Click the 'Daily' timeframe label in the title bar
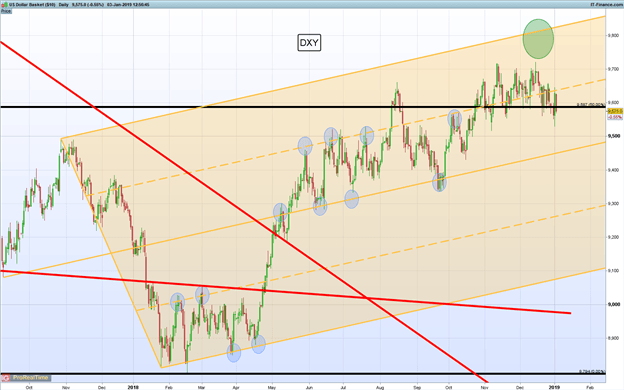 (64, 5)
